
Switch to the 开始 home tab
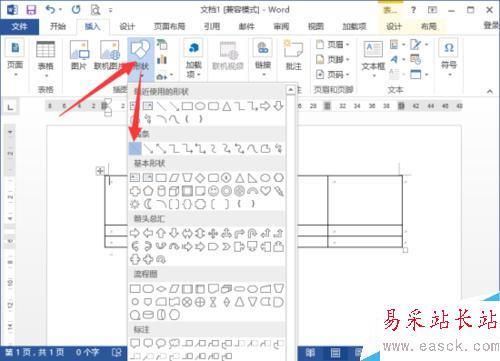58,26
